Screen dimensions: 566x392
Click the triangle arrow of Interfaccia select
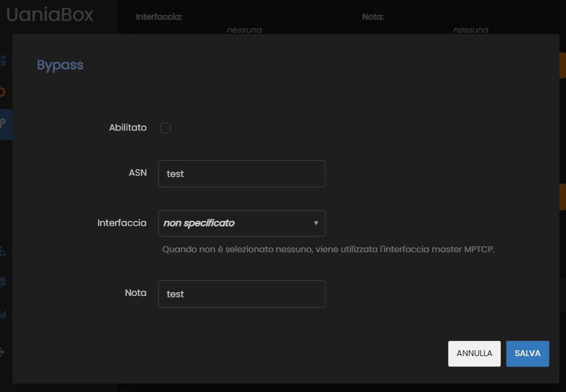click(316, 223)
